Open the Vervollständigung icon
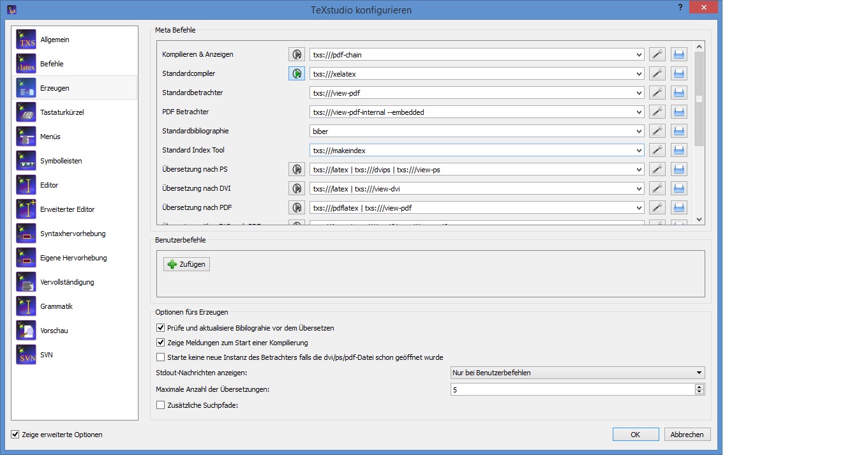 26,282
